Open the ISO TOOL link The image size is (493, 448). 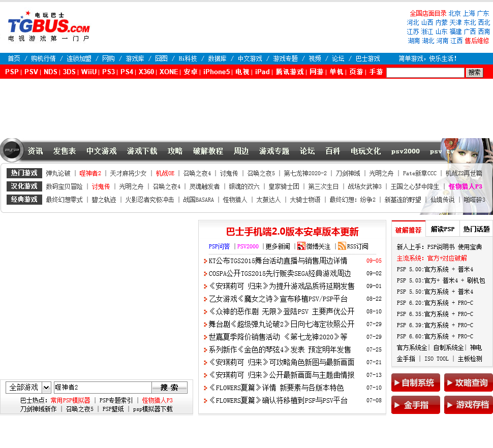click(437, 359)
